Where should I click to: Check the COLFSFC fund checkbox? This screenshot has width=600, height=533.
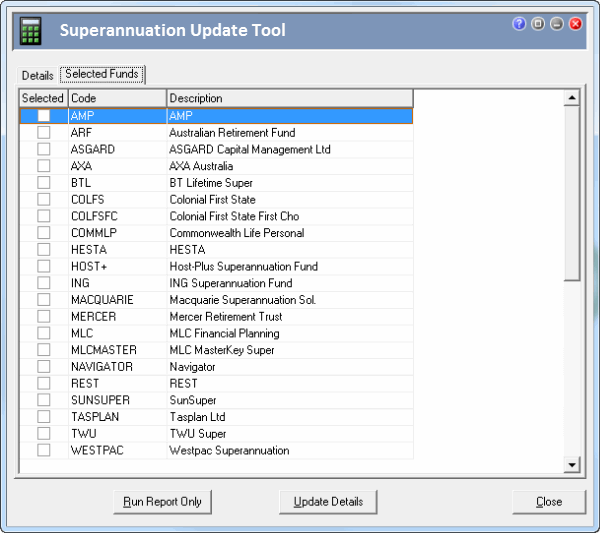pyautogui.click(x=44, y=216)
